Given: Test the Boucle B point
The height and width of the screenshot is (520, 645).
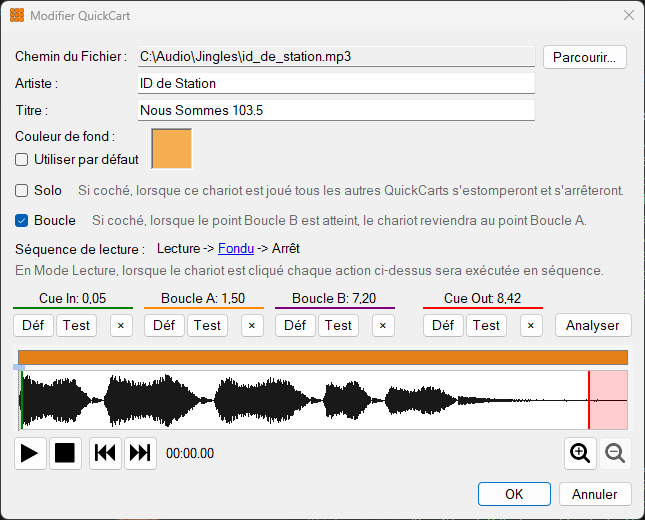Looking at the screenshot, I should pos(338,325).
